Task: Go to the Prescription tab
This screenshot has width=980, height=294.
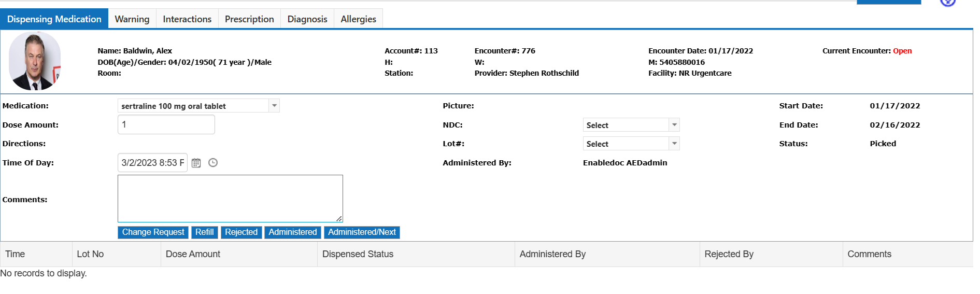Action: 249,19
